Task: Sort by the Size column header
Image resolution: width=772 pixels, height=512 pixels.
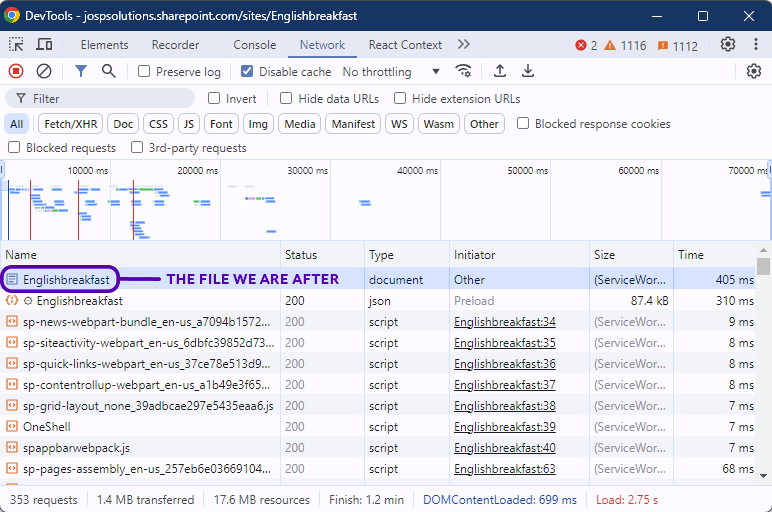Action: (631, 255)
